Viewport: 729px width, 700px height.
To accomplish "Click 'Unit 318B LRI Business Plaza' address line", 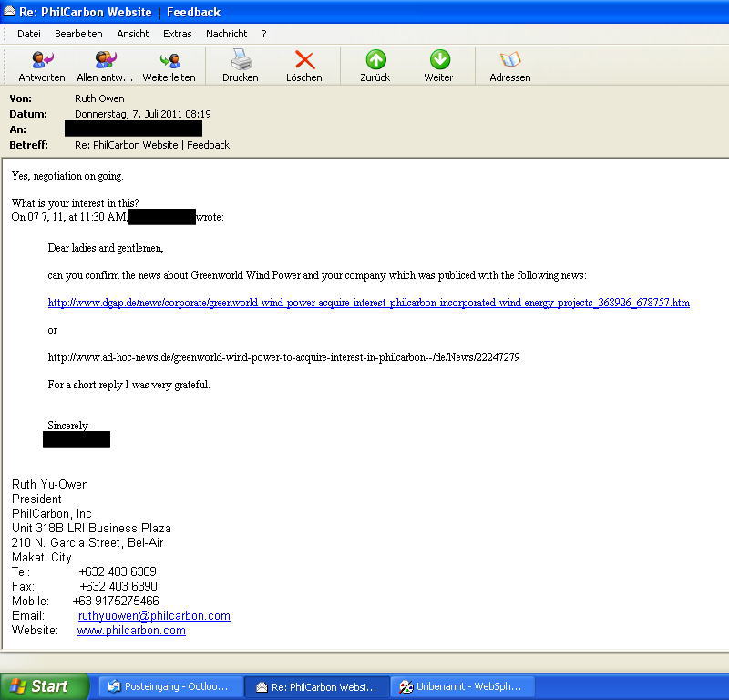I will (91, 529).
